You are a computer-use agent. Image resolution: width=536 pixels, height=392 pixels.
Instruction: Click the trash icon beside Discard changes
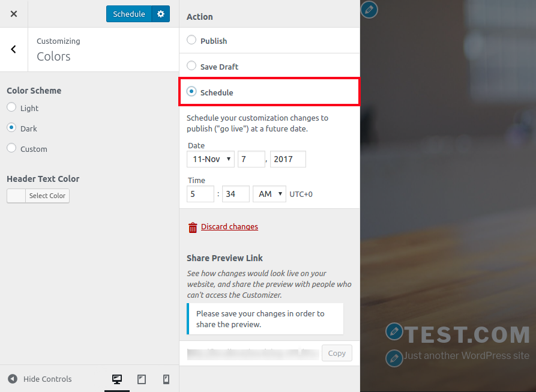click(193, 228)
